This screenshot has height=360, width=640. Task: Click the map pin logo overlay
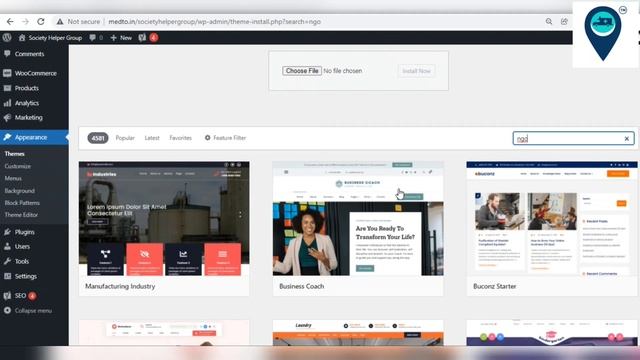point(603,33)
